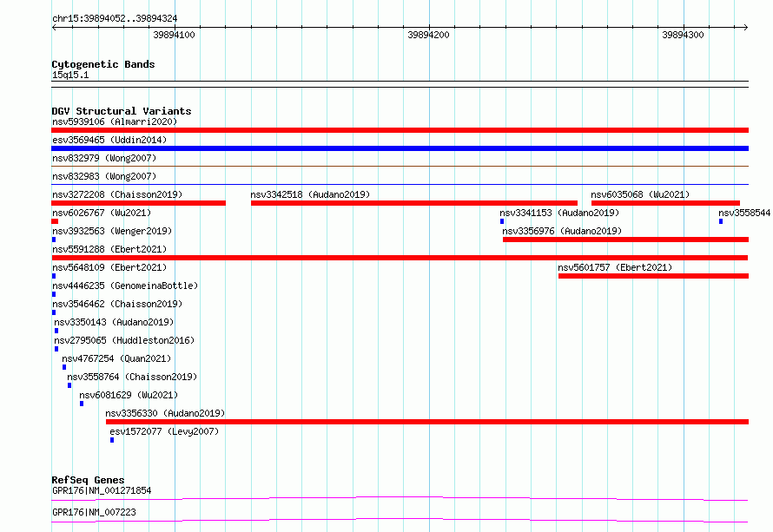Screen dimensions: 773x532
Task: Select the red nsv5591288 variant bar
Action: coord(400,258)
